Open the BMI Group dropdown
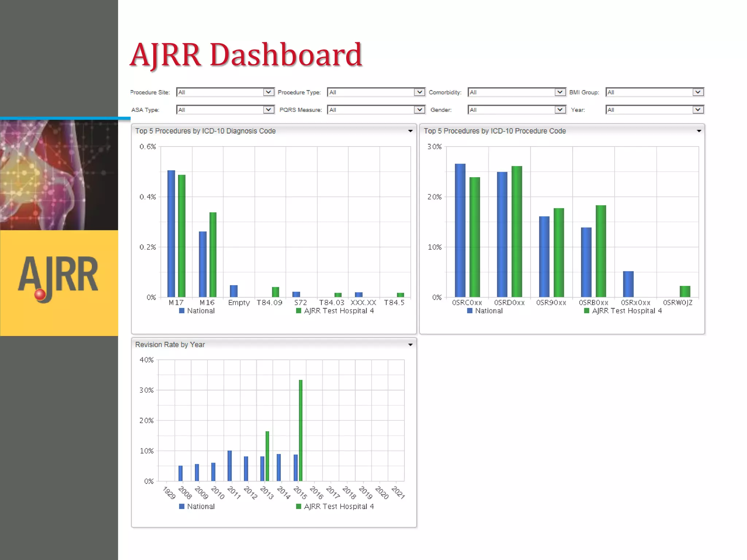 click(654, 92)
